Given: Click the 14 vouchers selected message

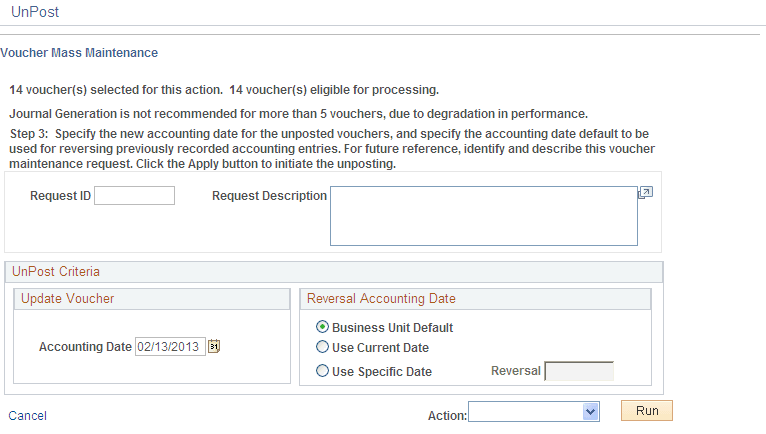Looking at the screenshot, I should [x=224, y=89].
